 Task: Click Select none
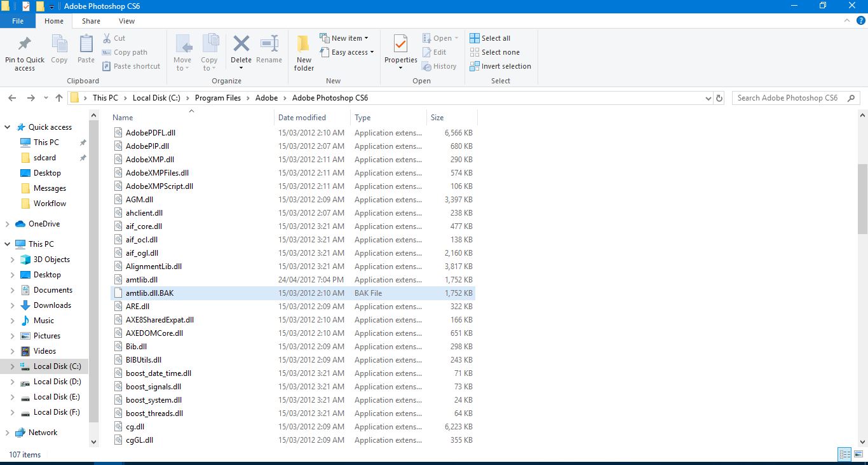494,52
